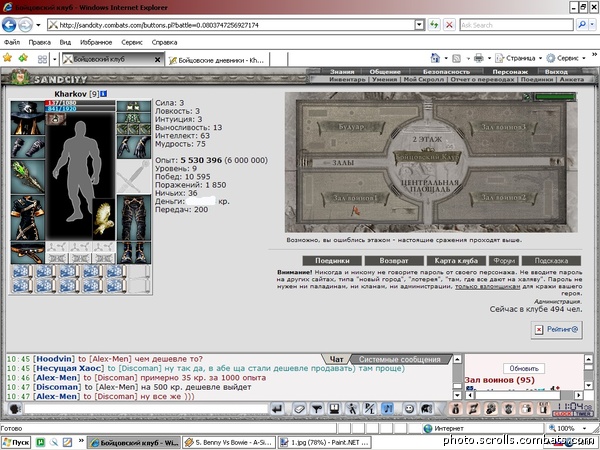Screen dimensions: 600x450
Task: Open the Сервис toolbar dropdown
Action: (566, 58)
